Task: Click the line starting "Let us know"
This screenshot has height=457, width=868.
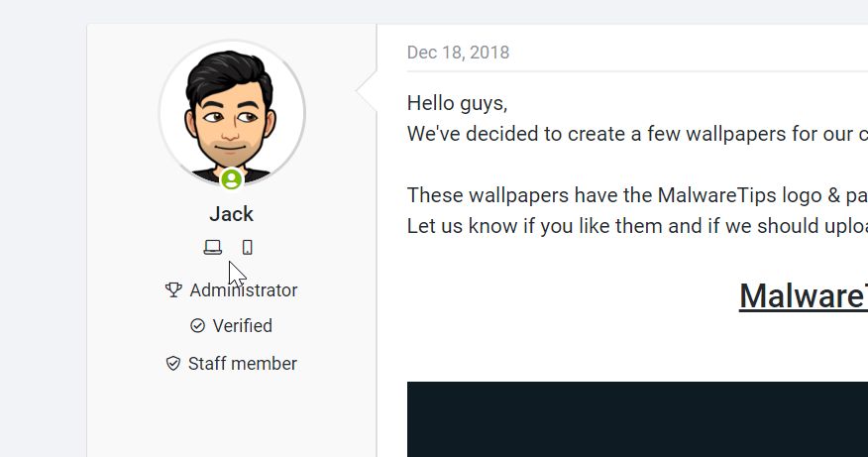Action: 636,226
